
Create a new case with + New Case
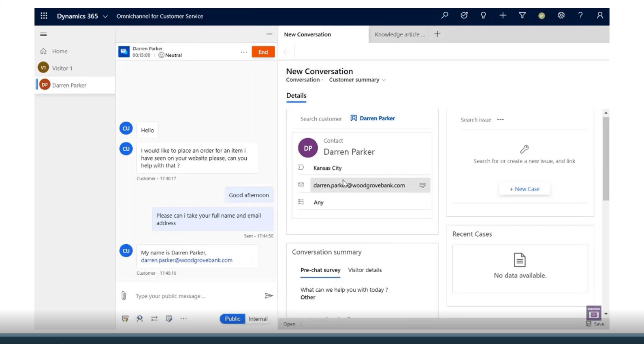click(525, 189)
